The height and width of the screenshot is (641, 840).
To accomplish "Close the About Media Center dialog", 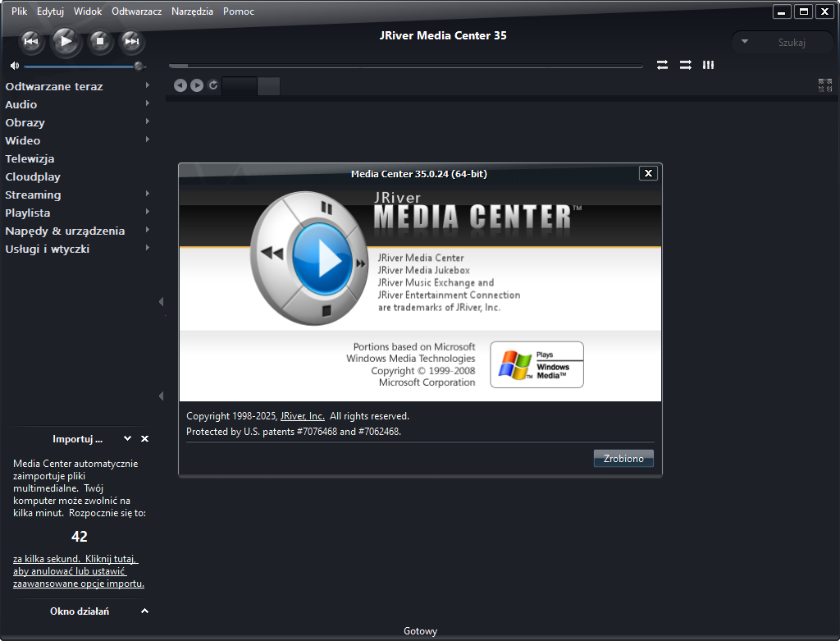I will point(648,173).
